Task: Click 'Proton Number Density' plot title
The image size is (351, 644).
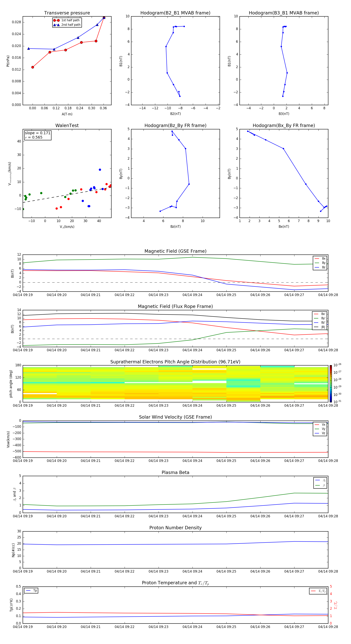Action: pos(175,528)
